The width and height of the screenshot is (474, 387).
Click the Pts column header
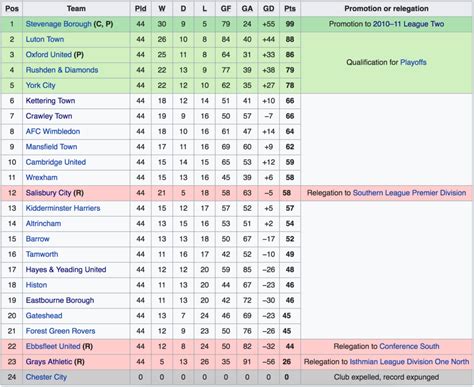point(290,9)
